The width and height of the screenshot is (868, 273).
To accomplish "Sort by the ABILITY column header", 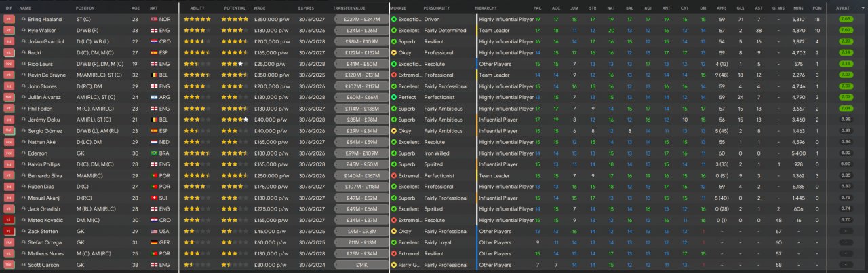I will (x=197, y=7).
